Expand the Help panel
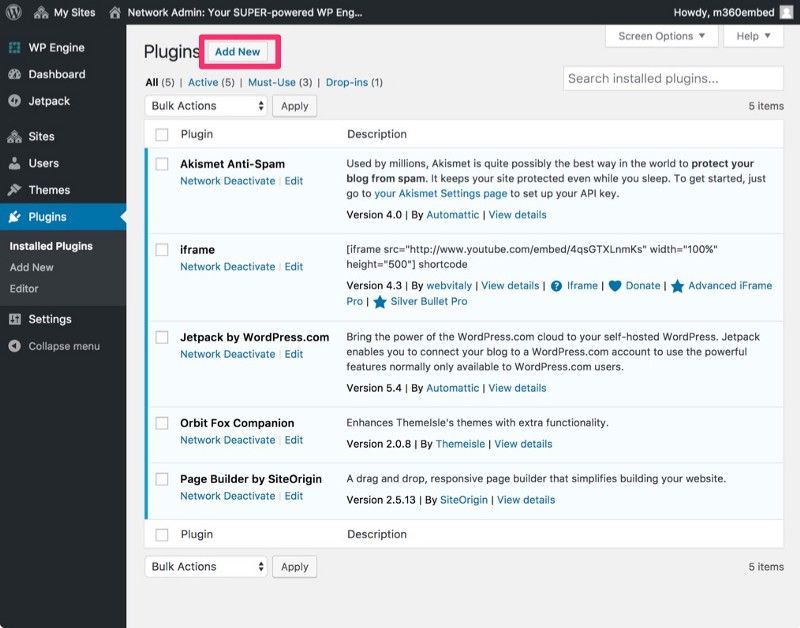The width and height of the screenshot is (800, 628). [753, 36]
